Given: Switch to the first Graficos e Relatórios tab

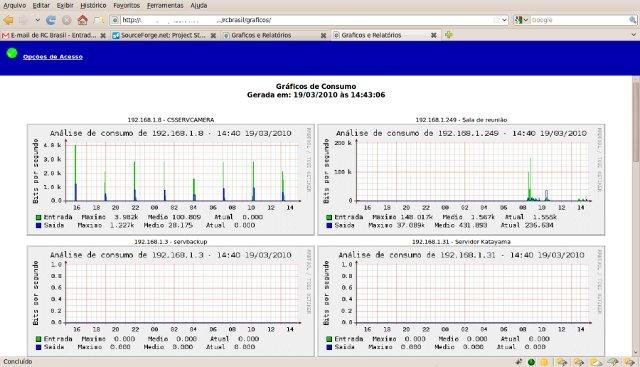Looking at the screenshot, I should click(x=275, y=36).
